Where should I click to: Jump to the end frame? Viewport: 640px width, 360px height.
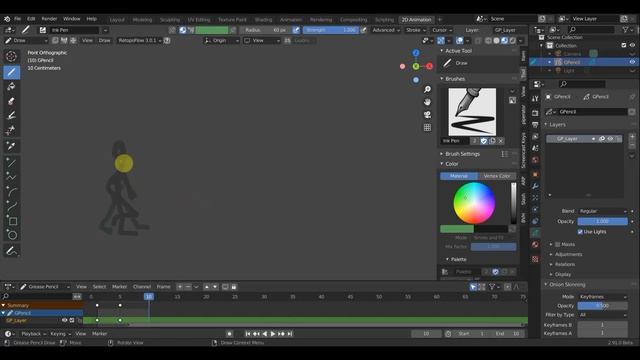pyautogui.click(x=290, y=334)
